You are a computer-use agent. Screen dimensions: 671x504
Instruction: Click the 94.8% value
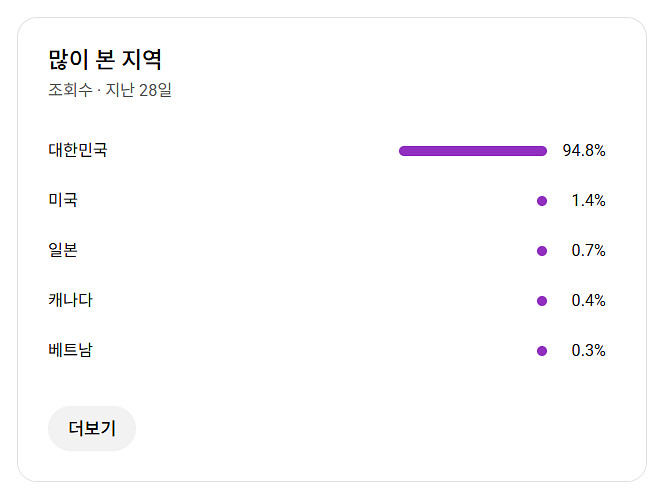[x=584, y=151]
